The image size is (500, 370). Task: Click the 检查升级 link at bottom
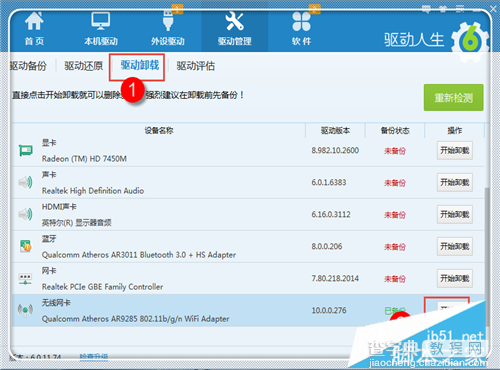click(94, 357)
